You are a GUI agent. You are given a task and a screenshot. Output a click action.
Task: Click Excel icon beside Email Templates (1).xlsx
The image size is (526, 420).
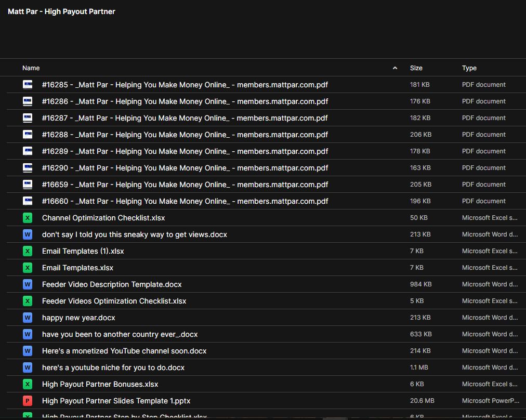click(28, 251)
